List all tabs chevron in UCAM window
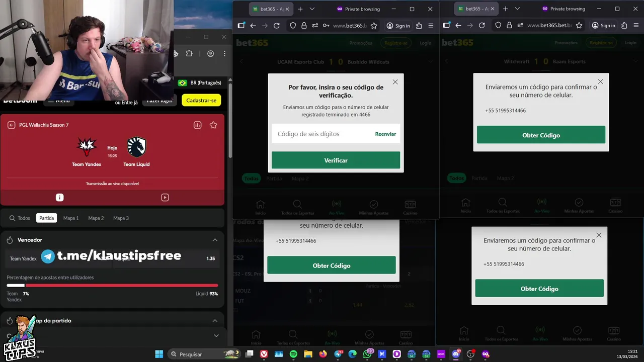644x362 pixels. [x=312, y=9]
